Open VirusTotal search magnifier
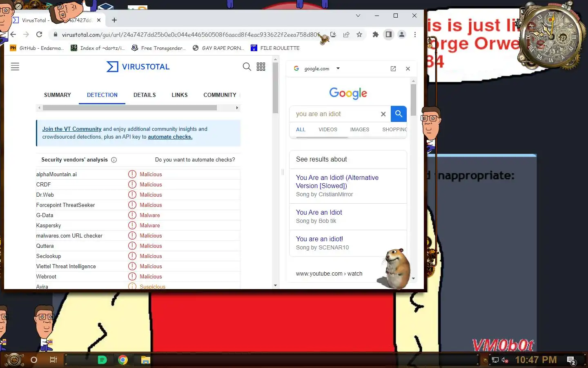Screen dimensions: 588x368 click(247, 67)
